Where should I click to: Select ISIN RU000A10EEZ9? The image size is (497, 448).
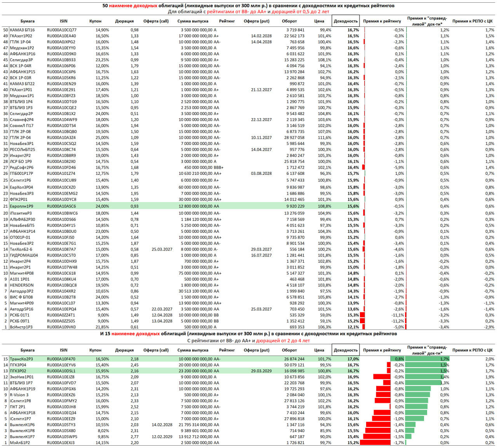click(61, 419)
